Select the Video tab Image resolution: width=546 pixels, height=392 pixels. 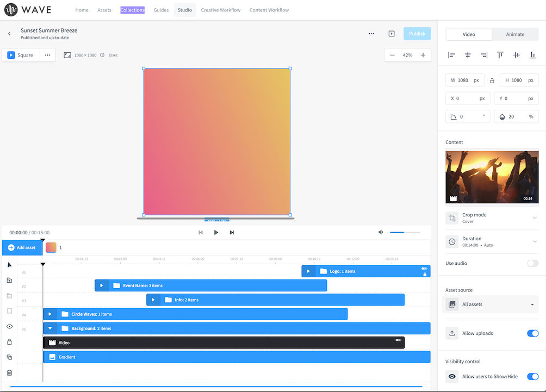point(469,34)
